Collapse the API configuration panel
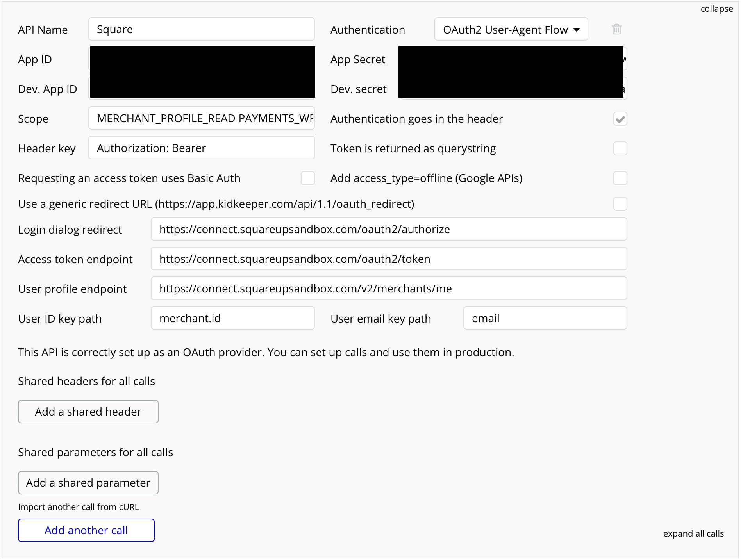 (x=716, y=9)
